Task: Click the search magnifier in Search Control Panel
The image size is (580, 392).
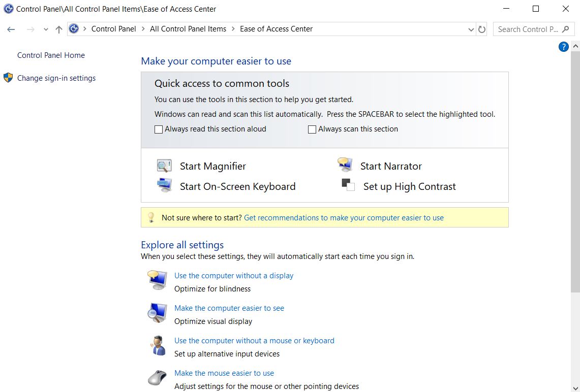Action: pyautogui.click(x=566, y=29)
